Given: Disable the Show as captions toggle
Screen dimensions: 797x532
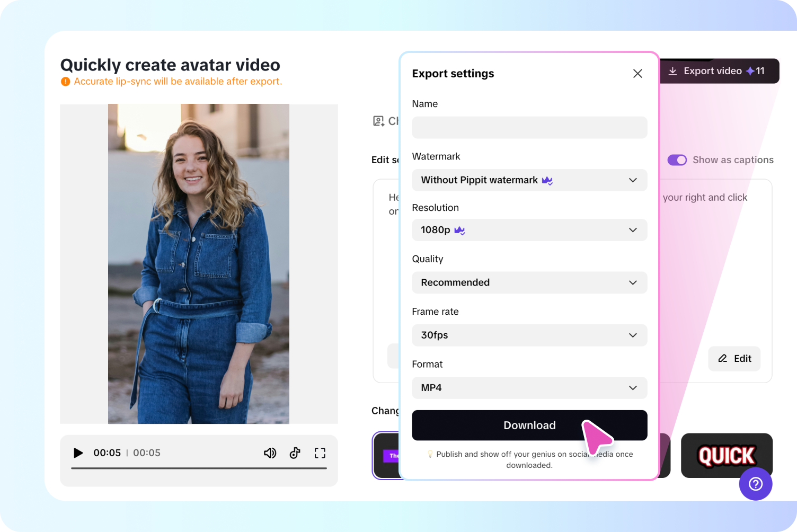Looking at the screenshot, I should [x=677, y=159].
